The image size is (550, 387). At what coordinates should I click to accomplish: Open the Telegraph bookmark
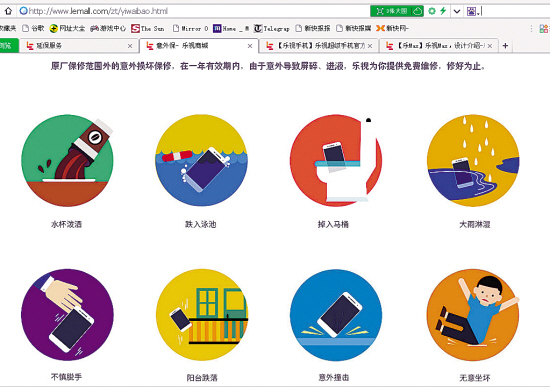click(x=272, y=28)
